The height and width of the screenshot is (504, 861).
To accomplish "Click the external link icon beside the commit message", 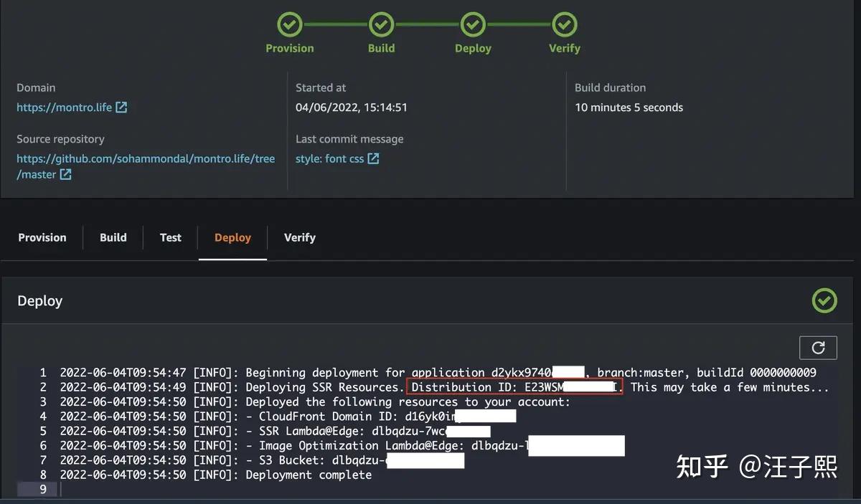I will [x=373, y=158].
